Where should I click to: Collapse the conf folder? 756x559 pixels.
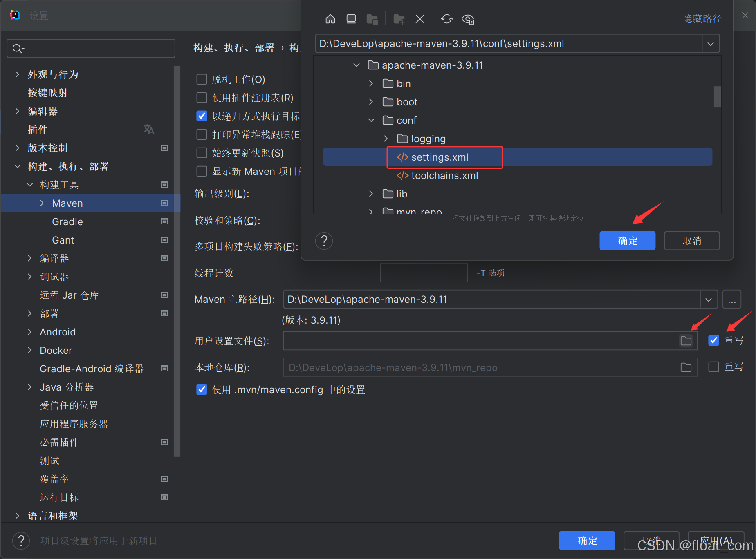(x=371, y=120)
